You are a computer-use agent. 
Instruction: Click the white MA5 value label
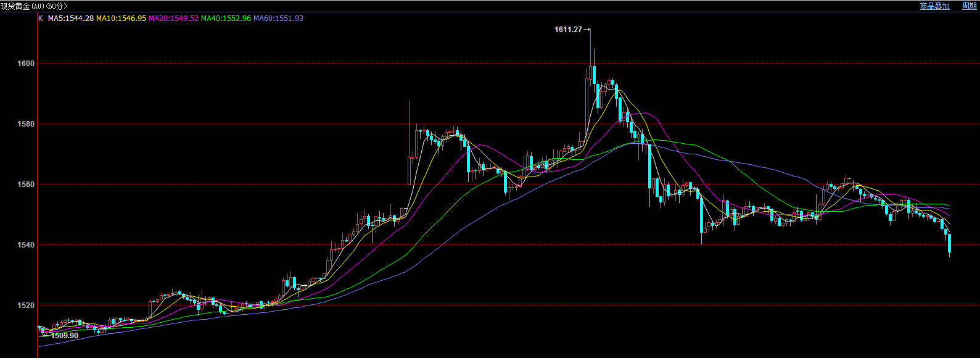pyautogui.click(x=71, y=19)
